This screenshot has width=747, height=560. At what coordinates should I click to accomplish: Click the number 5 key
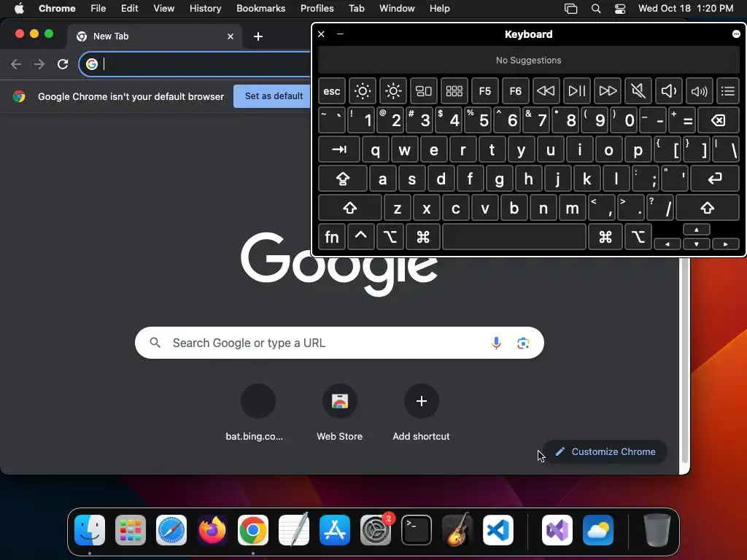point(478,120)
